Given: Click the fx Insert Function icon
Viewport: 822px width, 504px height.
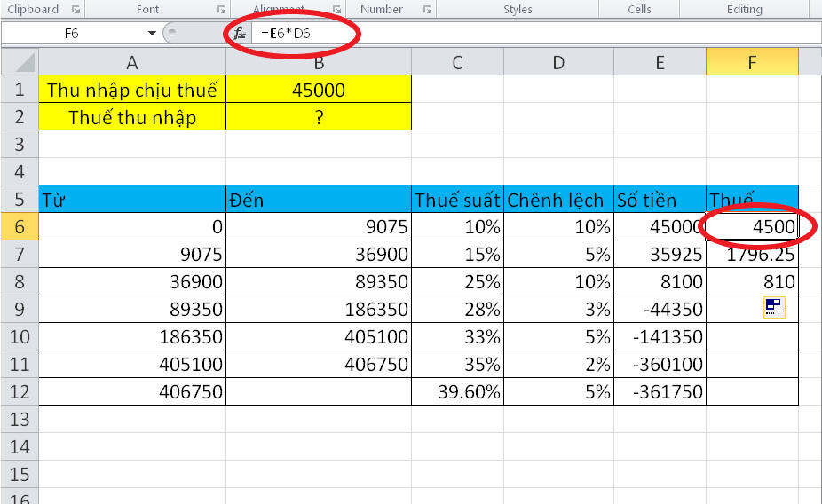Looking at the screenshot, I should tap(240, 34).
